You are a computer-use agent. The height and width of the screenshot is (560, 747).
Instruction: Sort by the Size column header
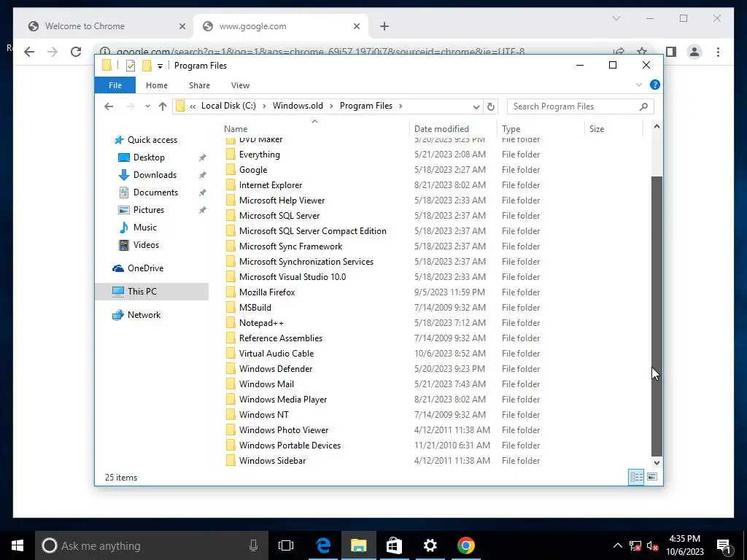click(x=614, y=128)
